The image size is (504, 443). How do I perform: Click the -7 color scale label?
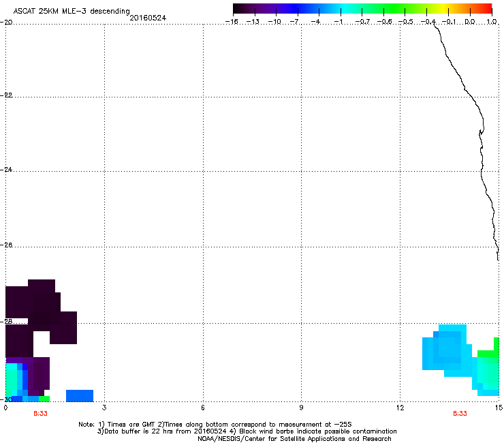(294, 22)
